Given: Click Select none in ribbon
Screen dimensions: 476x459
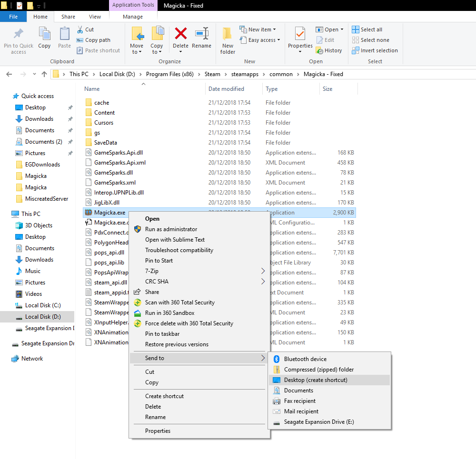Looking at the screenshot, I should 370,40.
